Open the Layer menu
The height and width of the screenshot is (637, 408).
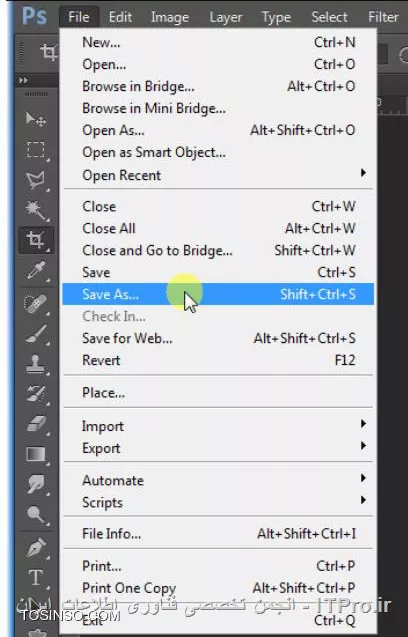(x=226, y=17)
